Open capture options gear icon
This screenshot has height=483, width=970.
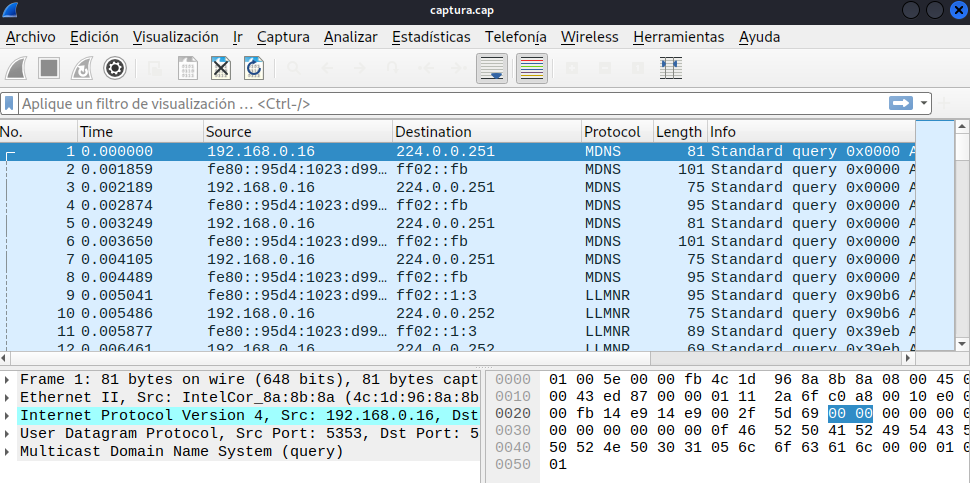[x=114, y=68]
